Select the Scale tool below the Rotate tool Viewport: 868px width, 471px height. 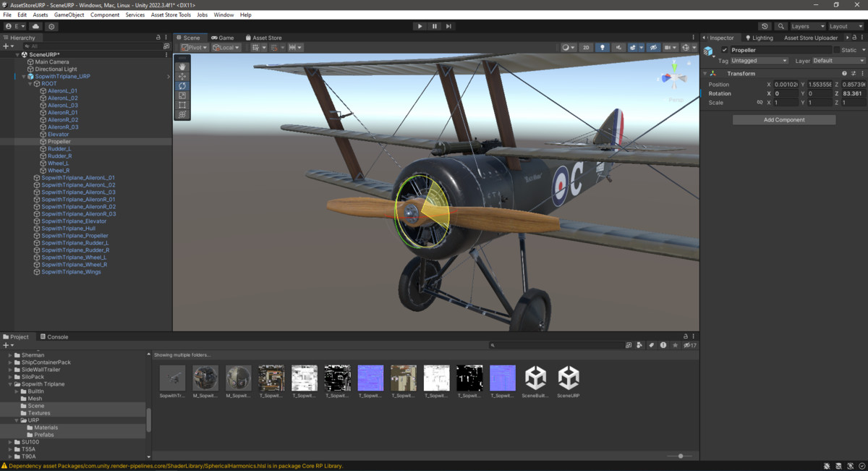(x=182, y=95)
